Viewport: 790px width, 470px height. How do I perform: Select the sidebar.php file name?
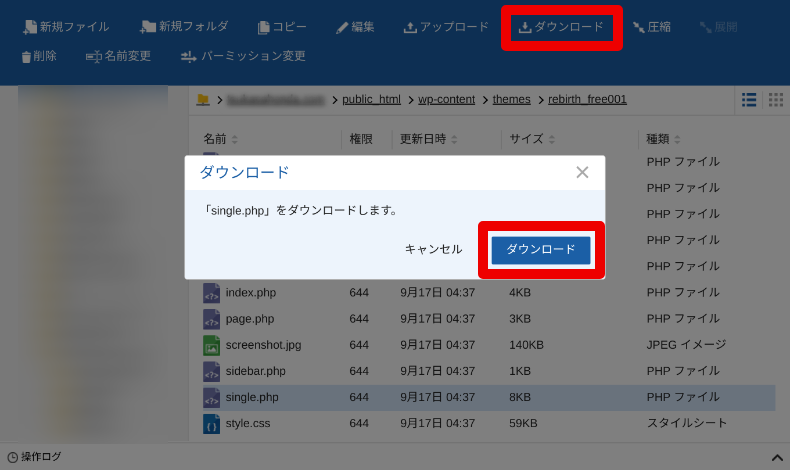tap(255, 371)
